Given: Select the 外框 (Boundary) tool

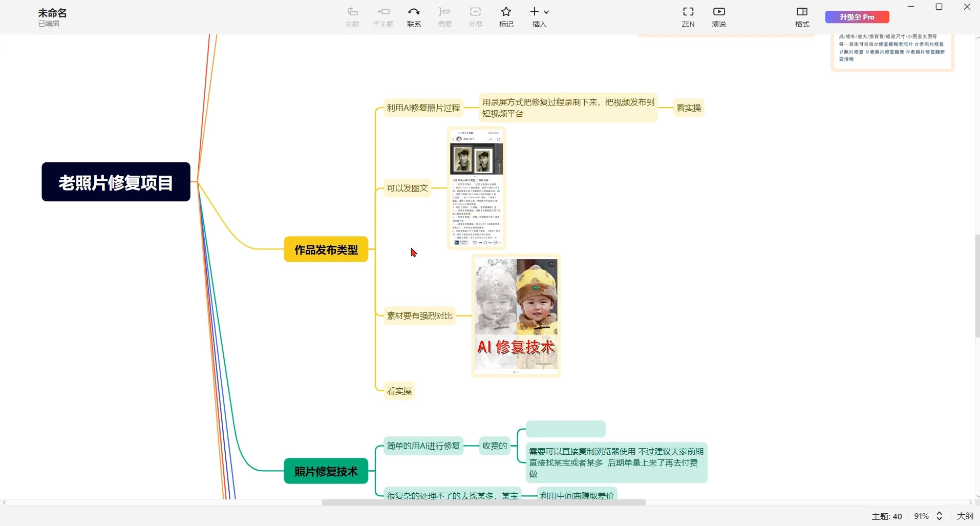Looking at the screenshot, I should (x=475, y=16).
